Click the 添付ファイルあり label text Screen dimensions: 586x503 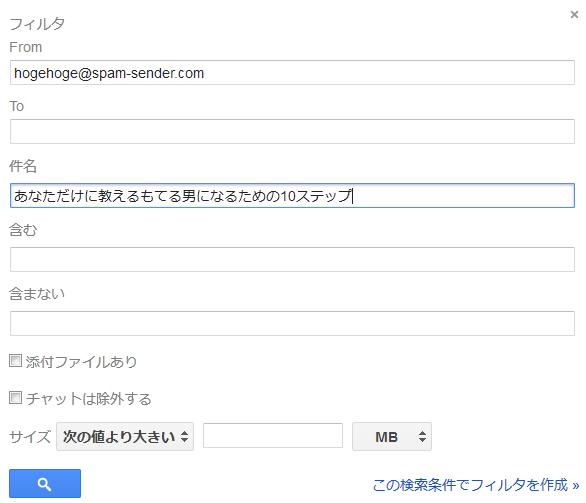point(81,362)
